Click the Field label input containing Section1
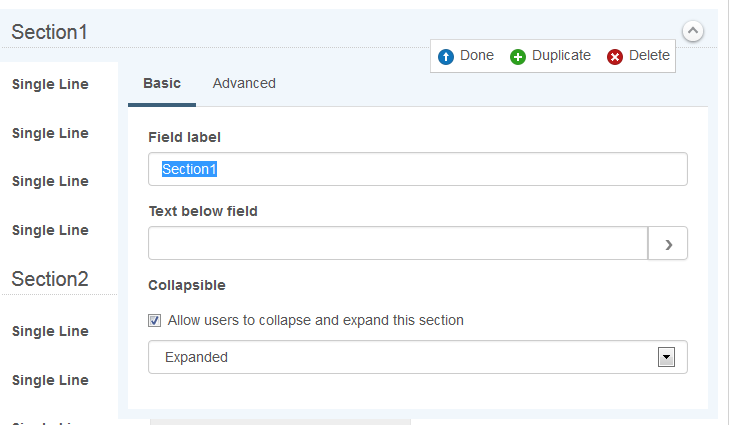This screenshot has height=425, width=729. (x=417, y=169)
